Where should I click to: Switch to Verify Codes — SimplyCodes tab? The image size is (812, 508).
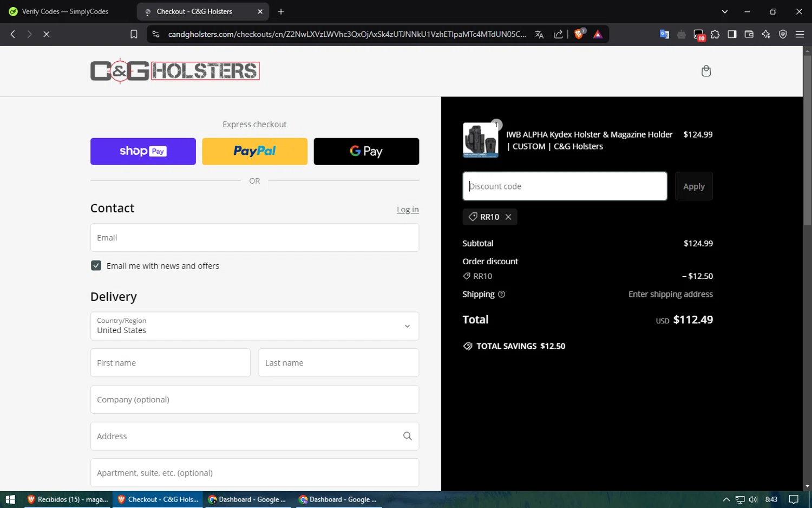(x=65, y=11)
